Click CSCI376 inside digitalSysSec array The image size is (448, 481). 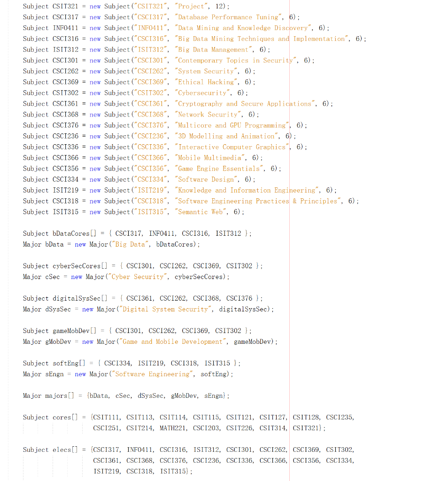(239, 298)
